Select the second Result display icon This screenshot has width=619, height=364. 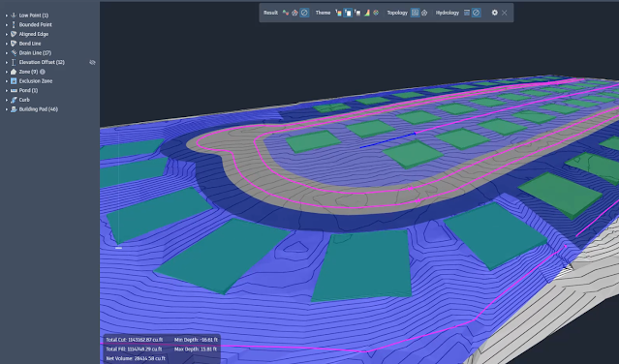coord(294,13)
